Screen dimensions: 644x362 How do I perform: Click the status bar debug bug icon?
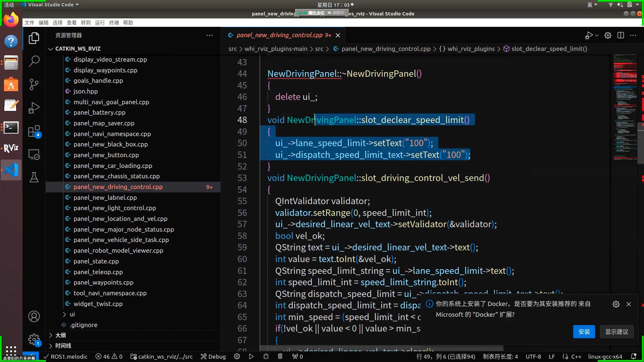(x=266, y=357)
